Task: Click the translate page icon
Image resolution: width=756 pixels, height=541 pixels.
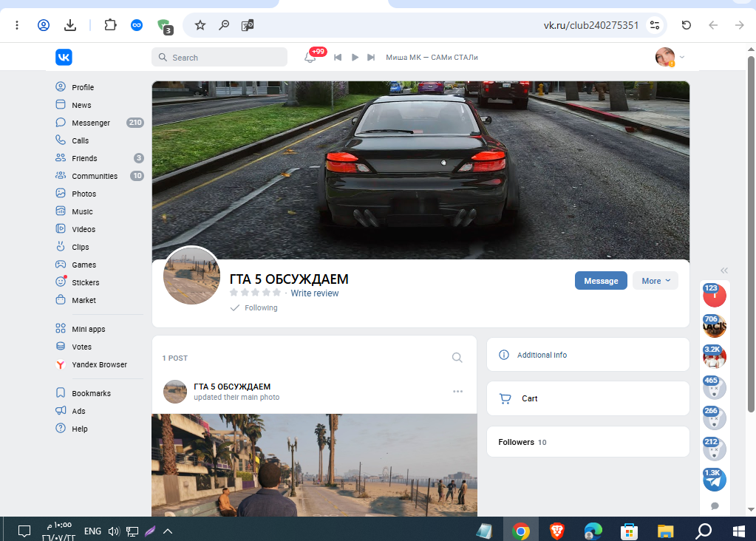Action: (248, 25)
